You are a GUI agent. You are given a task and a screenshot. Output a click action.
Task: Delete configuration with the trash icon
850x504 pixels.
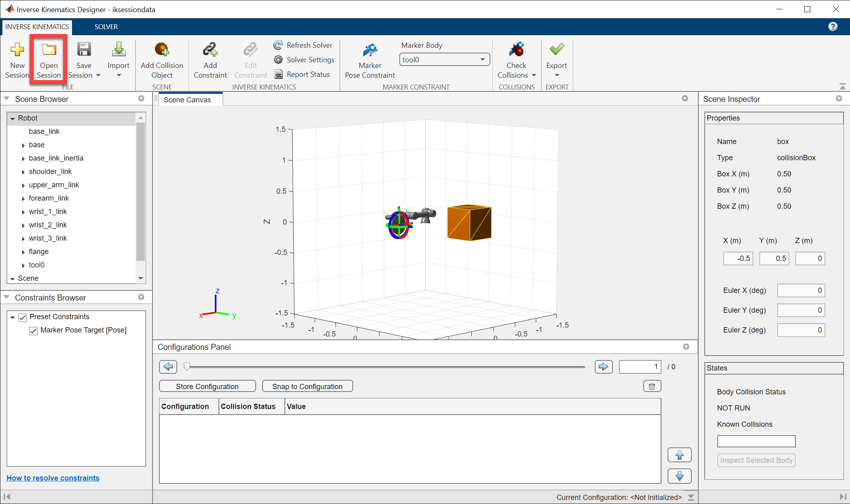click(652, 386)
